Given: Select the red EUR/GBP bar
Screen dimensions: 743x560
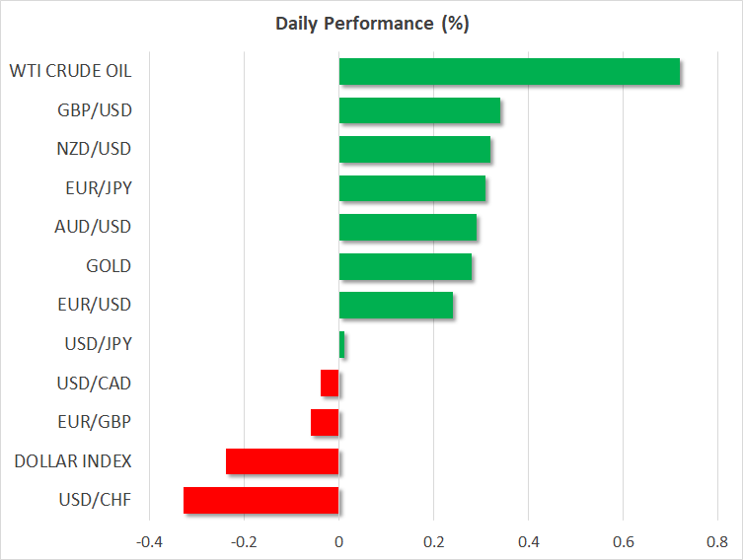Looking at the screenshot, I should click(x=325, y=422).
